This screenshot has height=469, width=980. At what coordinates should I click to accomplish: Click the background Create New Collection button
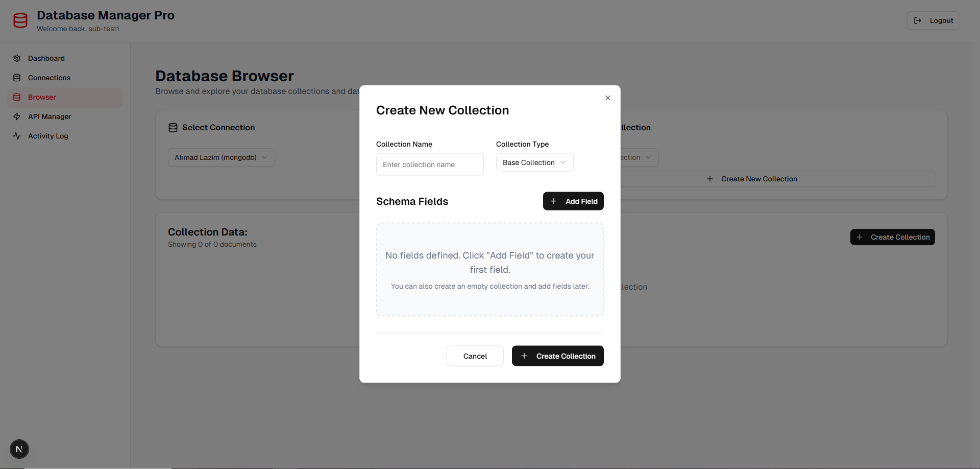pos(777,179)
